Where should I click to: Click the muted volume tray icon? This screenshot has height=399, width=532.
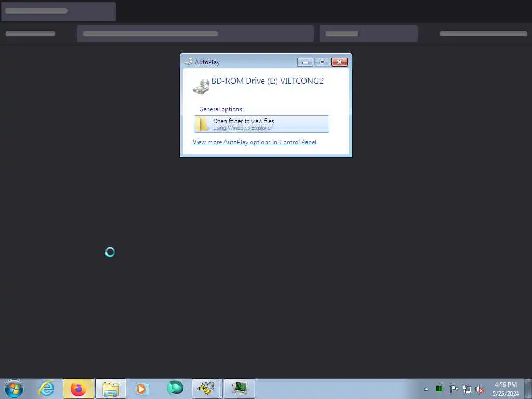pos(480,389)
